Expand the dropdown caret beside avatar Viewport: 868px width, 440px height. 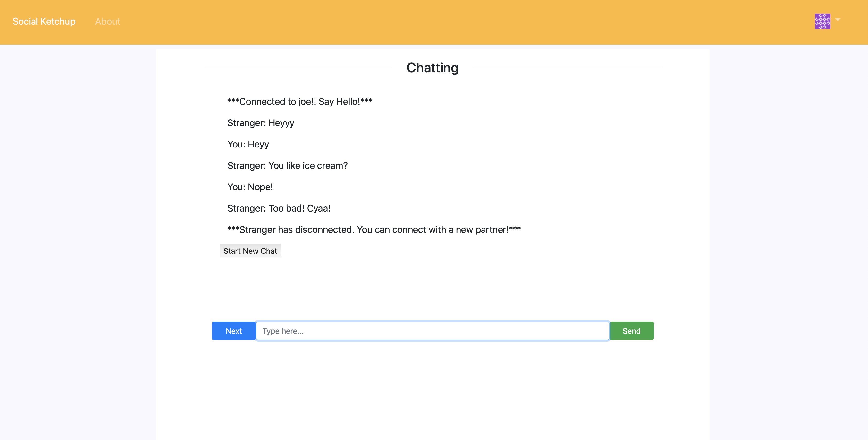(838, 20)
